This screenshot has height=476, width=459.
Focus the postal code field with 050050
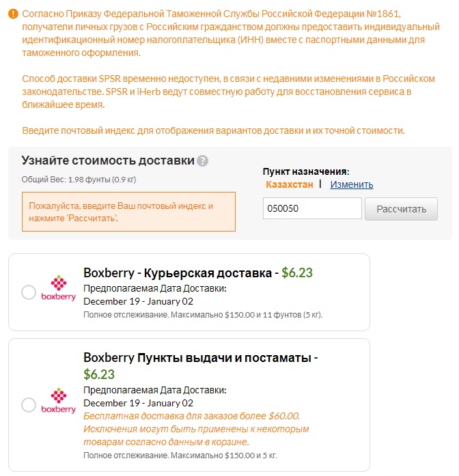click(312, 209)
